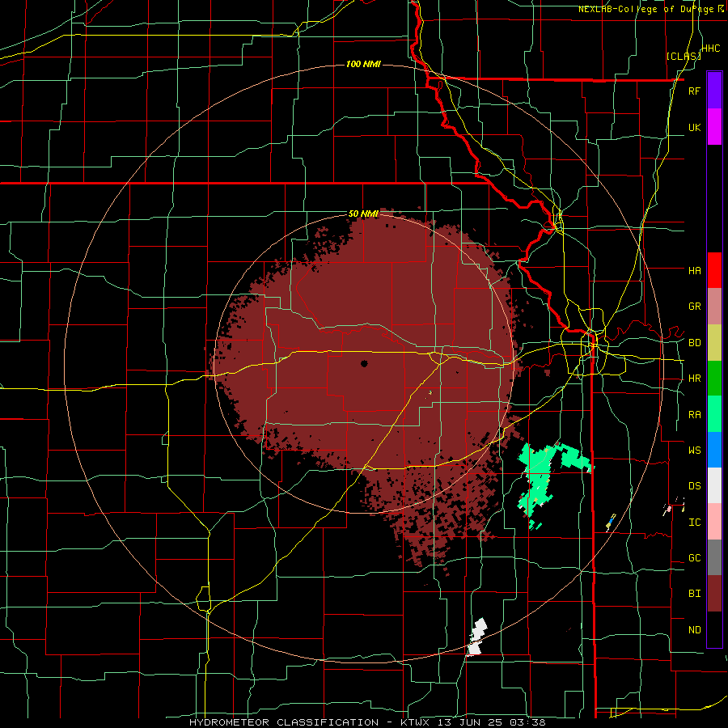Click the brown BI legend color swatch
The height and width of the screenshot is (728, 728).
[714, 594]
